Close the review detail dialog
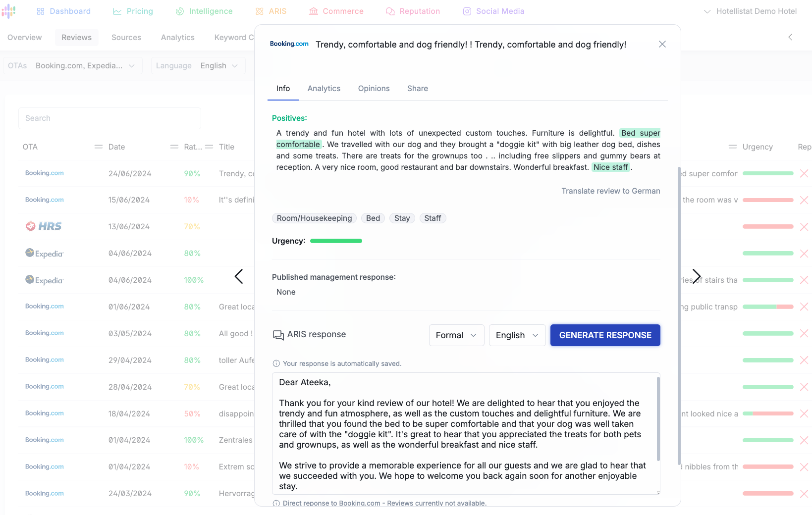This screenshot has width=812, height=515. (662, 44)
